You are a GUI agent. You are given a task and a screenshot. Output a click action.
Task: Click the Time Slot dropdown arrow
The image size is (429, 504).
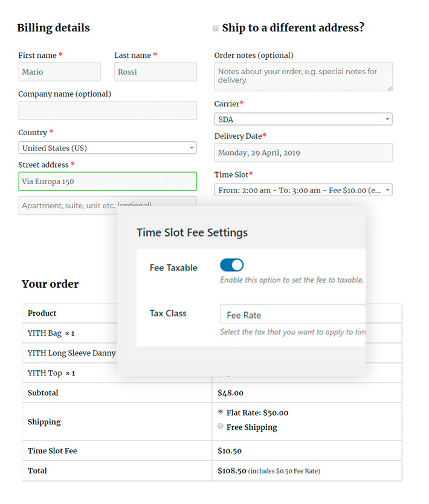[x=387, y=191]
